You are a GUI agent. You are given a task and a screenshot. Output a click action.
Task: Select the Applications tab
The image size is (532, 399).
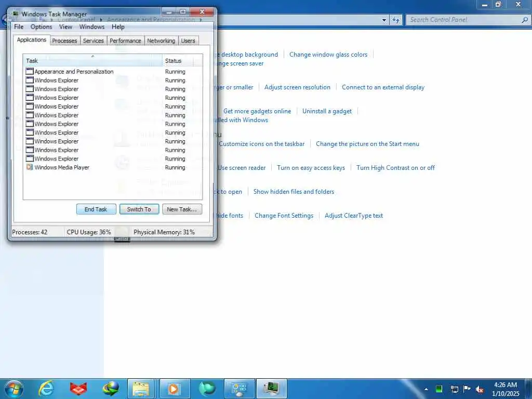tap(32, 40)
